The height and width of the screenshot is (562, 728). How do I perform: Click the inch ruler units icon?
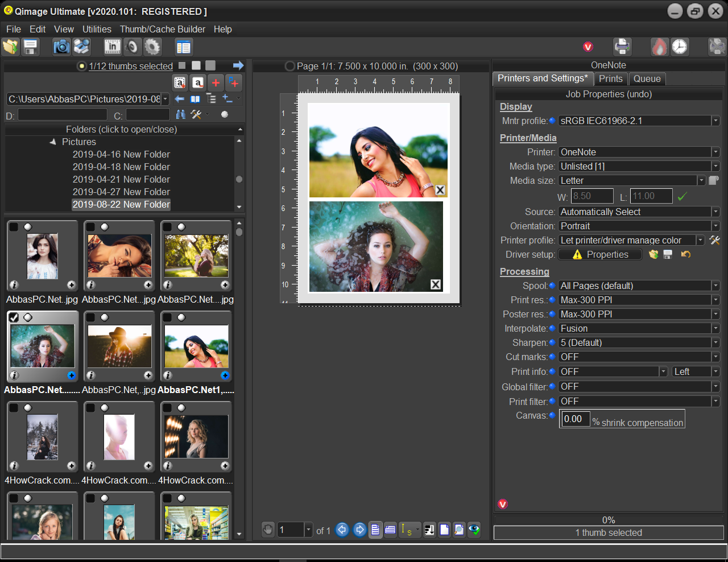tap(113, 47)
